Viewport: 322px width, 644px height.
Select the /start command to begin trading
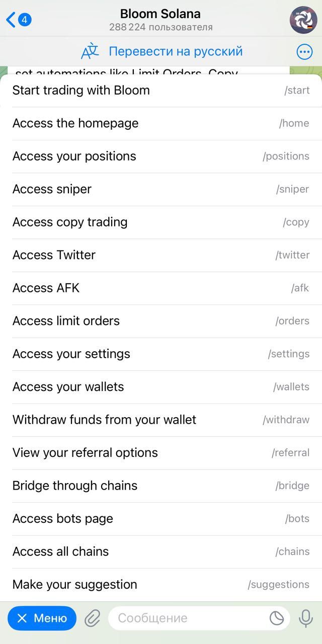(161, 90)
